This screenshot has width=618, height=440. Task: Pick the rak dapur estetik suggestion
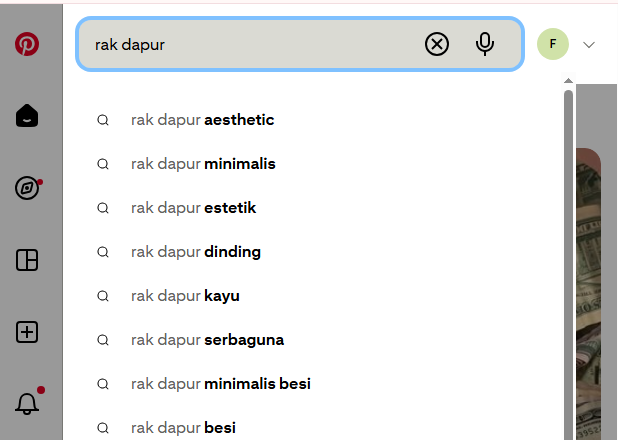point(313,208)
